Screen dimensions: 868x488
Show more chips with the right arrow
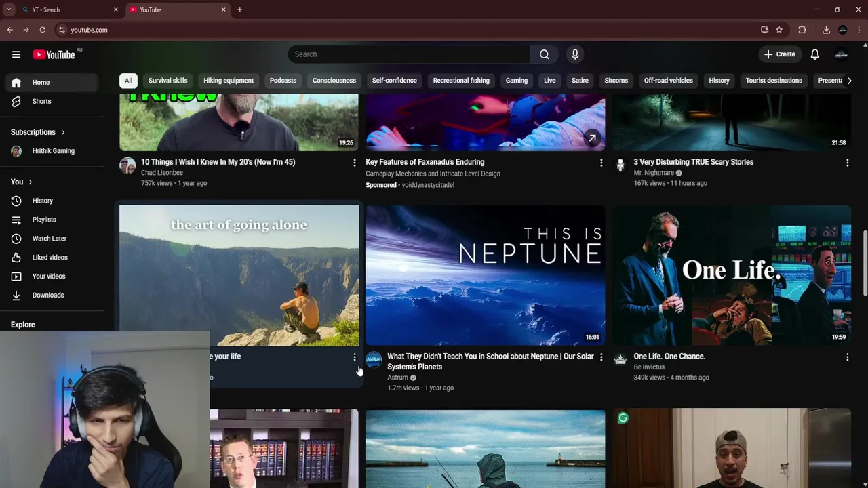(x=849, y=81)
